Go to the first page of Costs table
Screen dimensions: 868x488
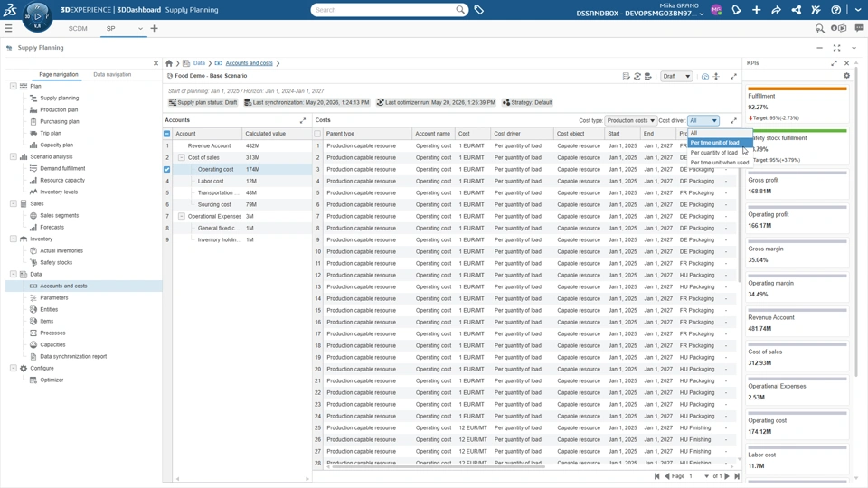coord(657,476)
